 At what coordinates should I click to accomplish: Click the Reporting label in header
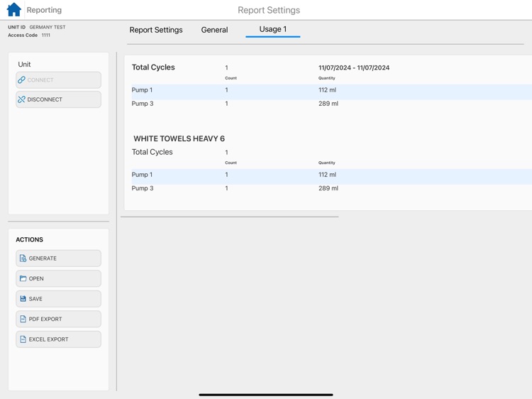coord(44,10)
